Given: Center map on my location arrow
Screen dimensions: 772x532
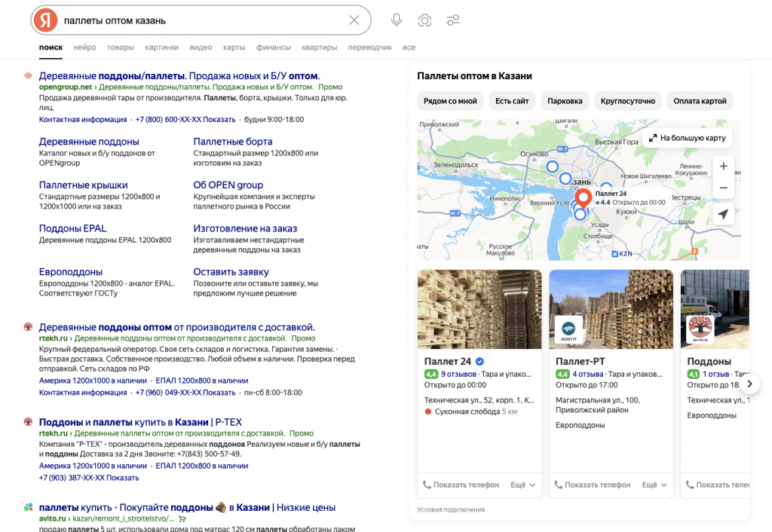Looking at the screenshot, I should (723, 215).
